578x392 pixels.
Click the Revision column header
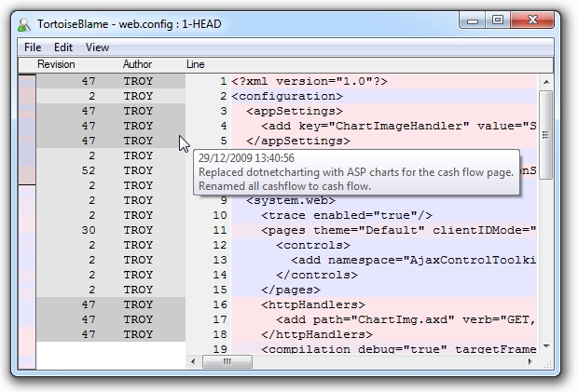(56, 64)
